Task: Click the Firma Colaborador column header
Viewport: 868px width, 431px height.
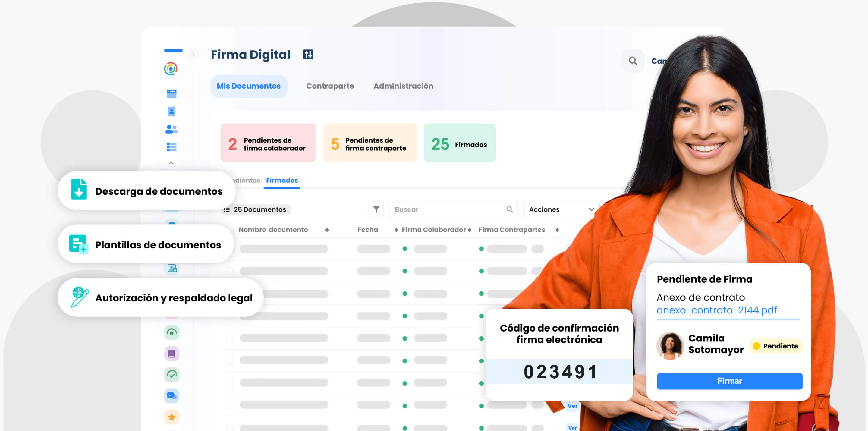Action: pyautogui.click(x=434, y=230)
